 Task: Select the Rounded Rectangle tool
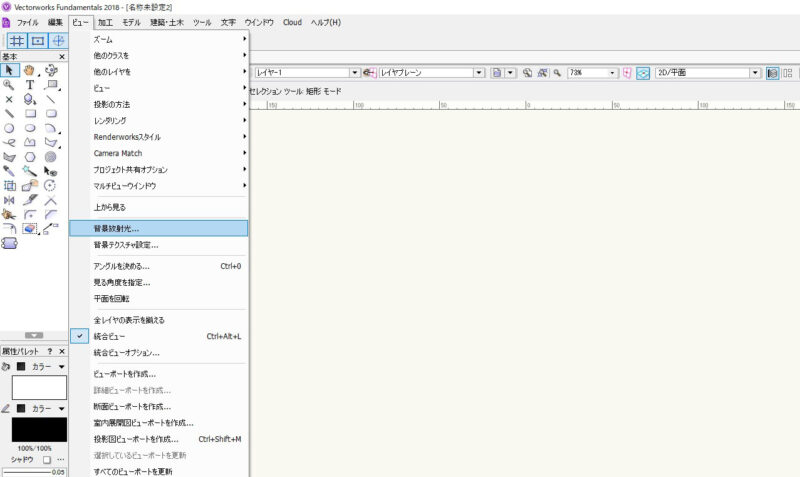(51, 114)
